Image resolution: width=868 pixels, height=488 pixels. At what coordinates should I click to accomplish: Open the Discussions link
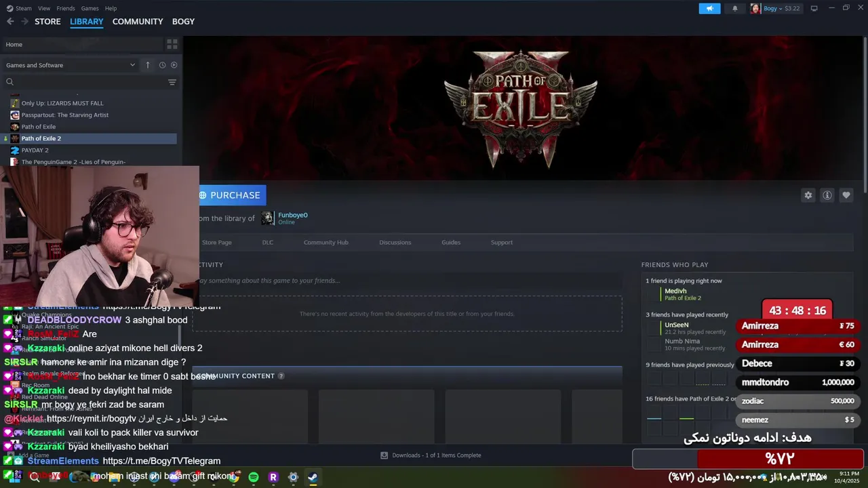pos(395,243)
